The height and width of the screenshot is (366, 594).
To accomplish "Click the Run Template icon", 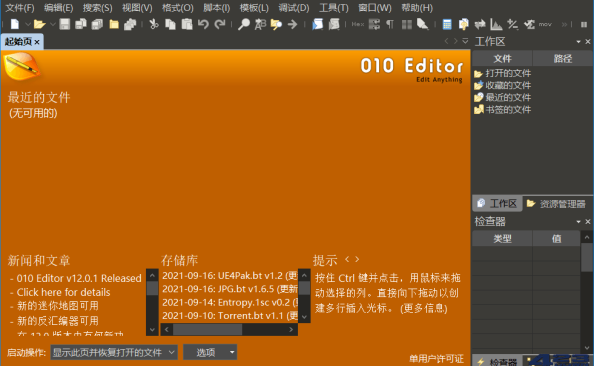I will [334, 24].
